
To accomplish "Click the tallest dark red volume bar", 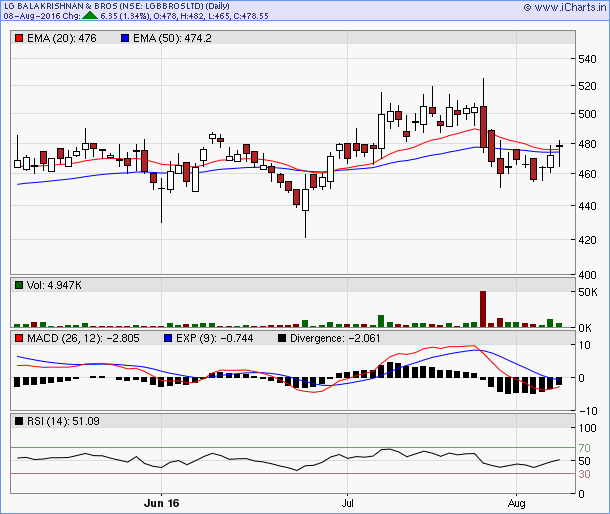I will [483, 309].
